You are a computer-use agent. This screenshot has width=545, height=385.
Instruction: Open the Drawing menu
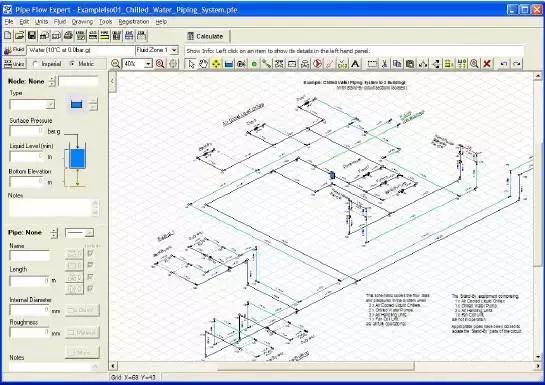(x=82, y=22)
